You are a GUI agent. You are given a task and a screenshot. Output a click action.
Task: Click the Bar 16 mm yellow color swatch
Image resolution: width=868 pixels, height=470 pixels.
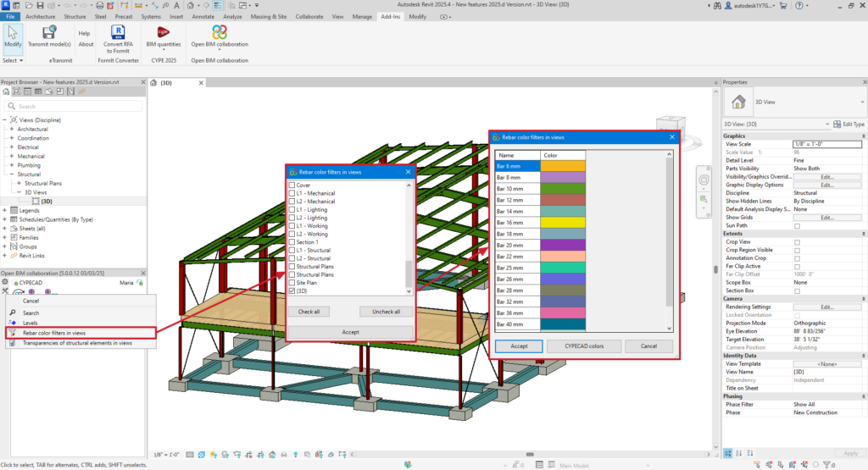(563, 222)
